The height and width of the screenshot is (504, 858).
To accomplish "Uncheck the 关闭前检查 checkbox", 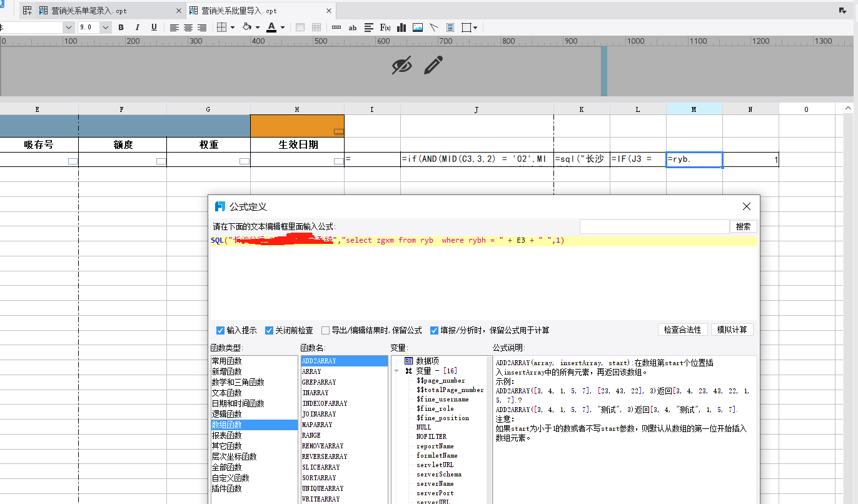I will tap(269, 330).
